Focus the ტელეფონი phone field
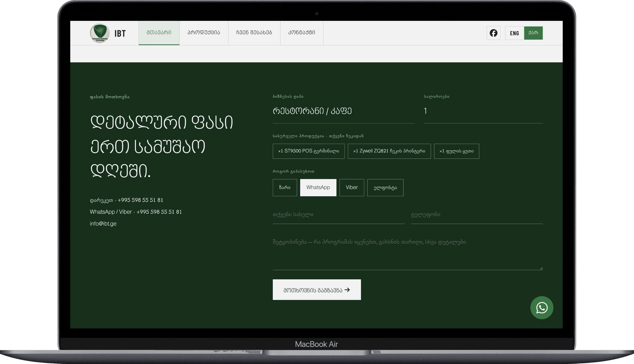Screen dimensions: 634x364 477,215
